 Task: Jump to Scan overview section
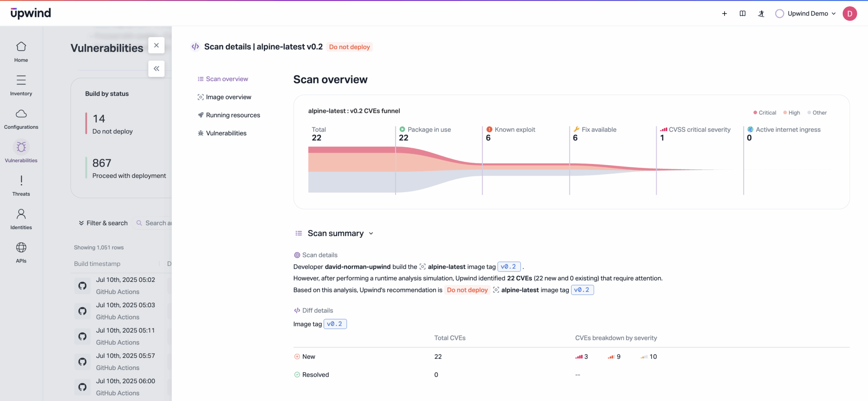click(x=223, y=79)
